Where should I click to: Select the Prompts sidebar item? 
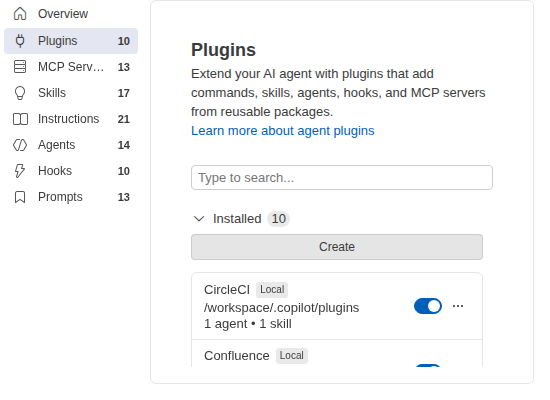(71, 197)
